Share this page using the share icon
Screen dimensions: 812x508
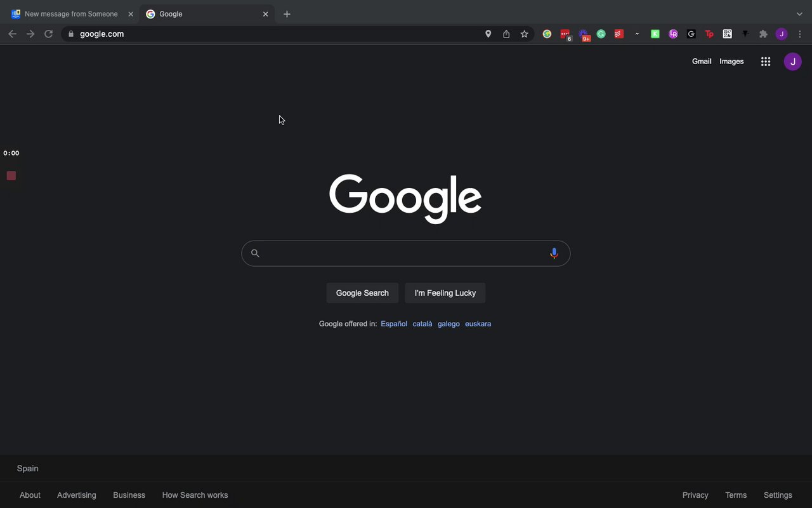(506, 34)
